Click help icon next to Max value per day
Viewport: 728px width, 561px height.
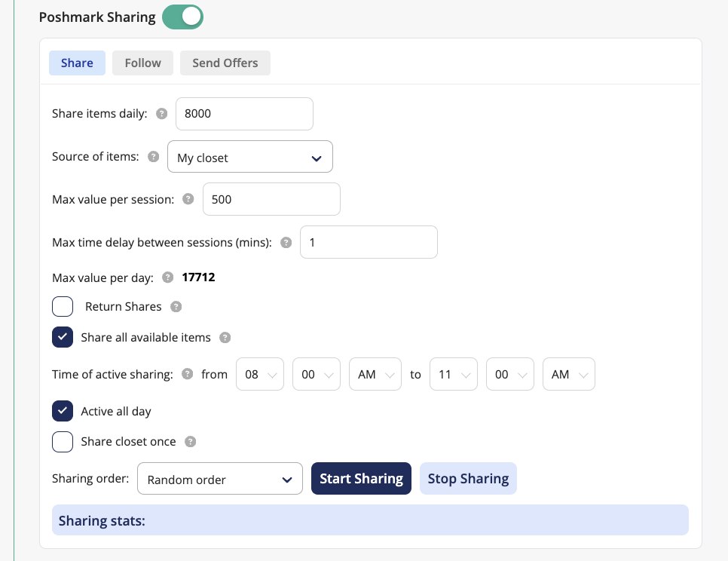167,277
